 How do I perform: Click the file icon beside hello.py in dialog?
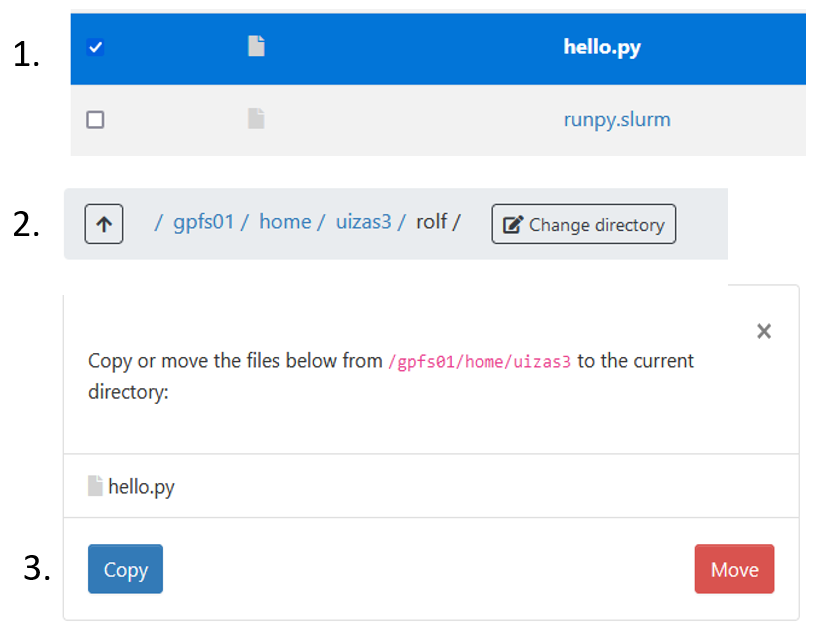(x=95, y=486)
